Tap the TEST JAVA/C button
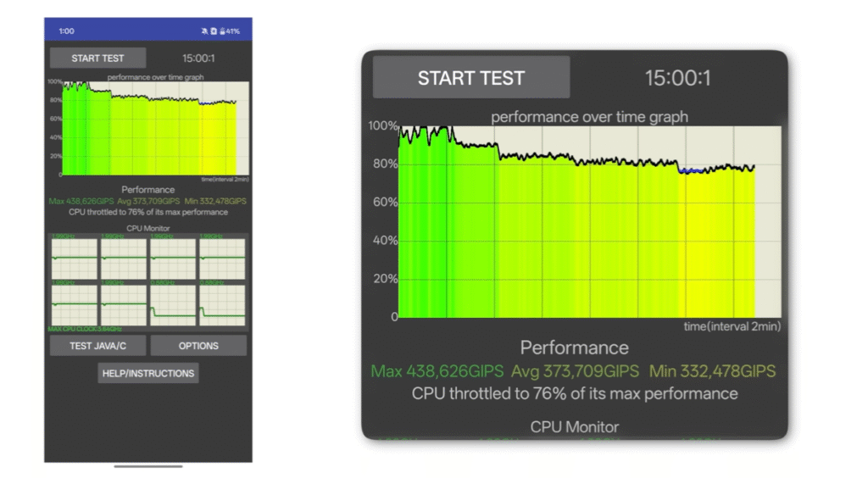Viewport: 868px width, 478px height. click(x=97, y=346)
